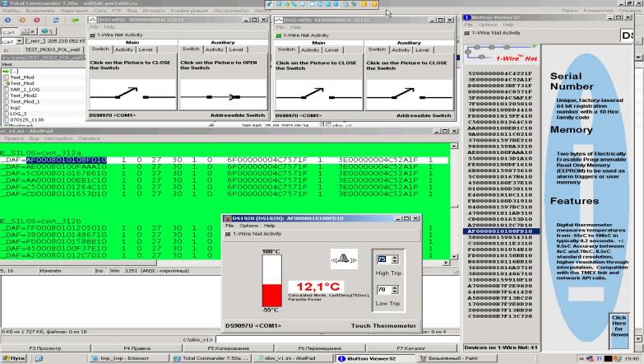Image resolution: width=644 pixels, height=364 pixels.
Task: Open the drive selection dropdown in Total Commander
Action: tap(19, 41)
